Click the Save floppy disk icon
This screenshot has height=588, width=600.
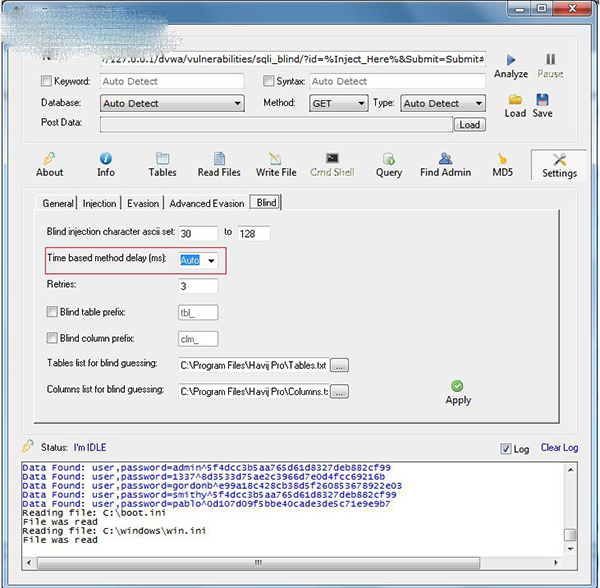click(543, 99)
